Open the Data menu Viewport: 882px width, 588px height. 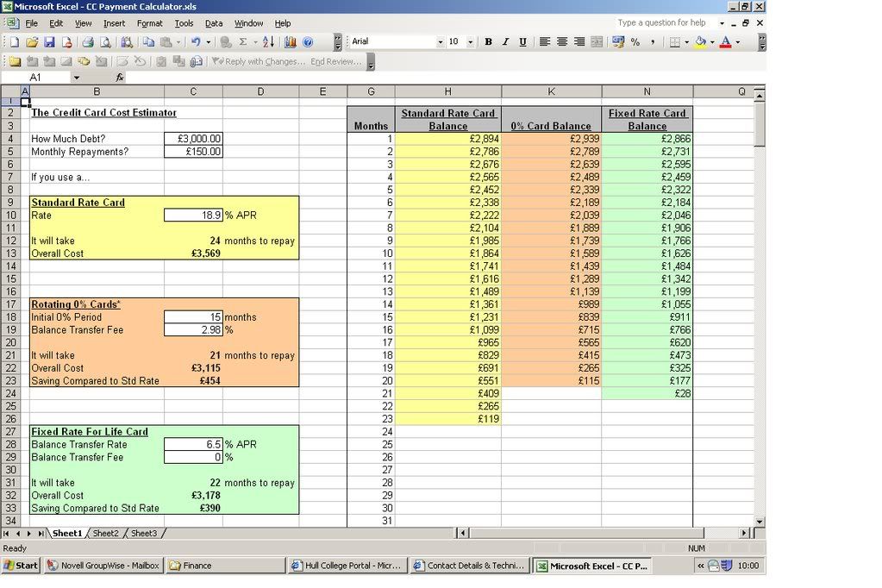point(213,23)
